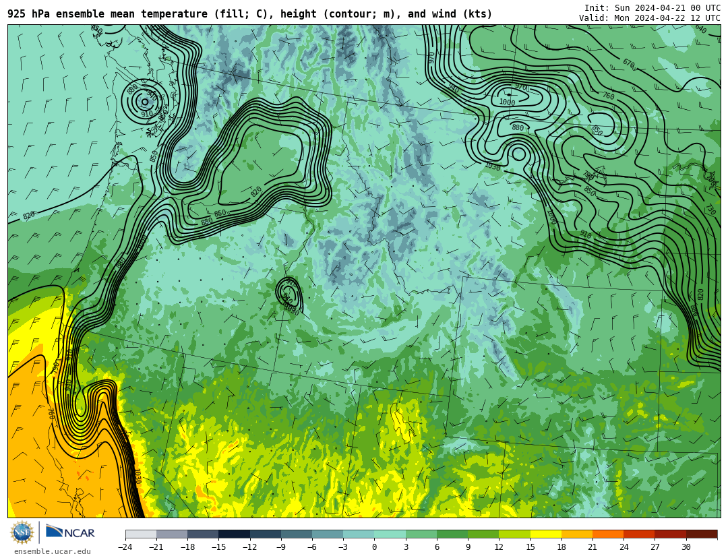Viewport: 728px width, 560px height.
Task: Click the dark brown colorbar swatch above 30
Action: (702, 534)
